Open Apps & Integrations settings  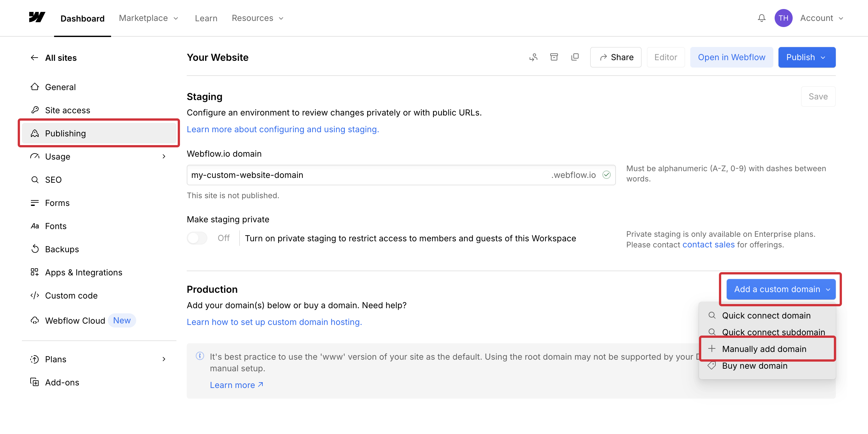[99, 272]
